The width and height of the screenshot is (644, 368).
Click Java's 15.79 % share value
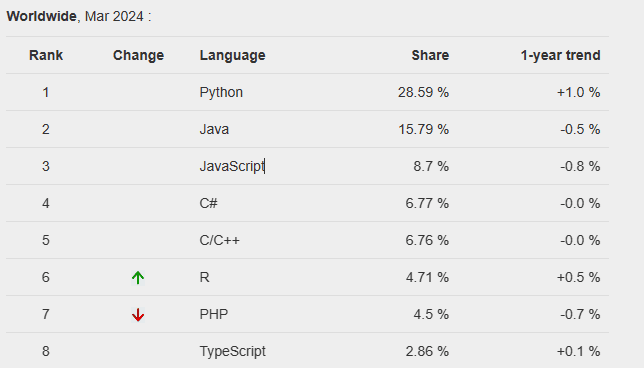click(423, 129)
